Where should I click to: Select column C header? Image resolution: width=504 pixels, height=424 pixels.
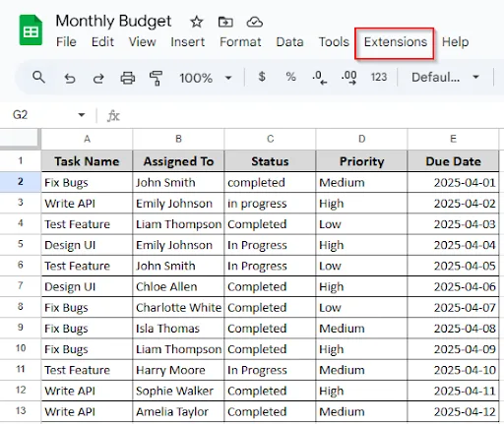270,139
